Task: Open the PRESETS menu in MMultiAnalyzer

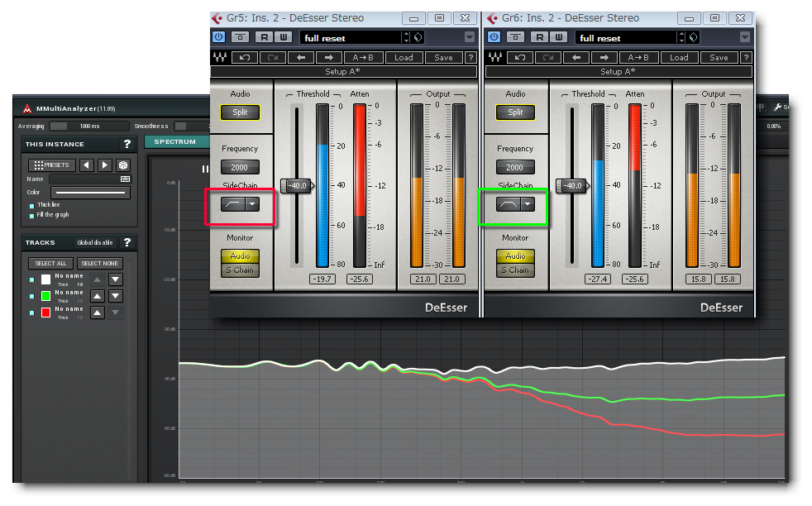Action: point(52,165)
